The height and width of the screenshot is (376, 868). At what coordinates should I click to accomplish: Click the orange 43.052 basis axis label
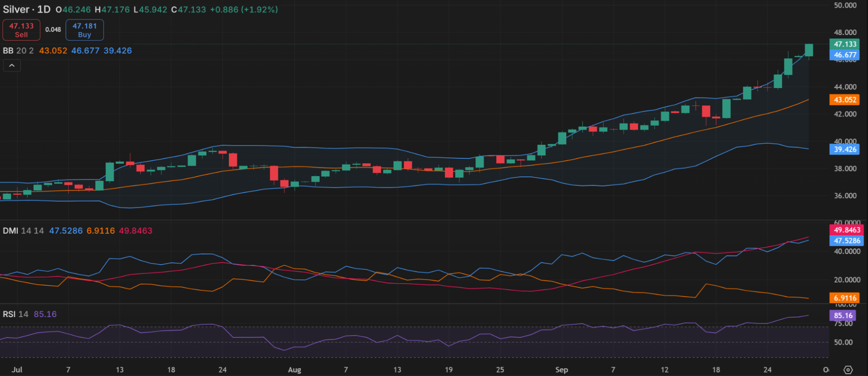(844, 100)
